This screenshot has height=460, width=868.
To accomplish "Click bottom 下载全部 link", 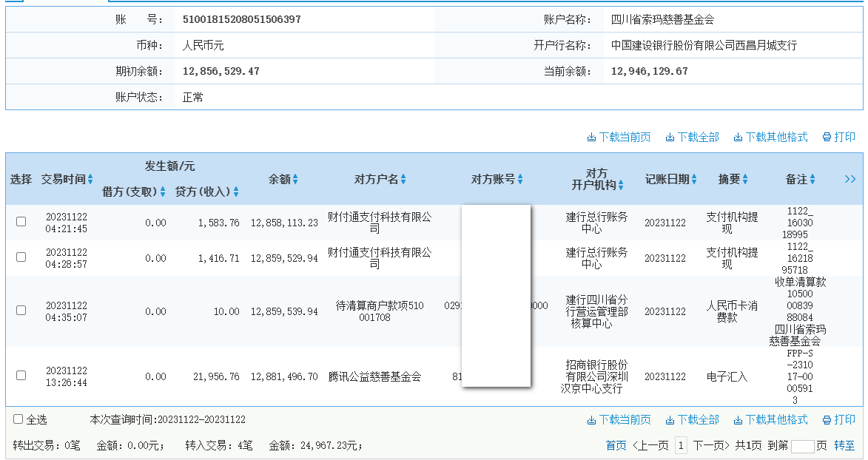I will [692, 419].
